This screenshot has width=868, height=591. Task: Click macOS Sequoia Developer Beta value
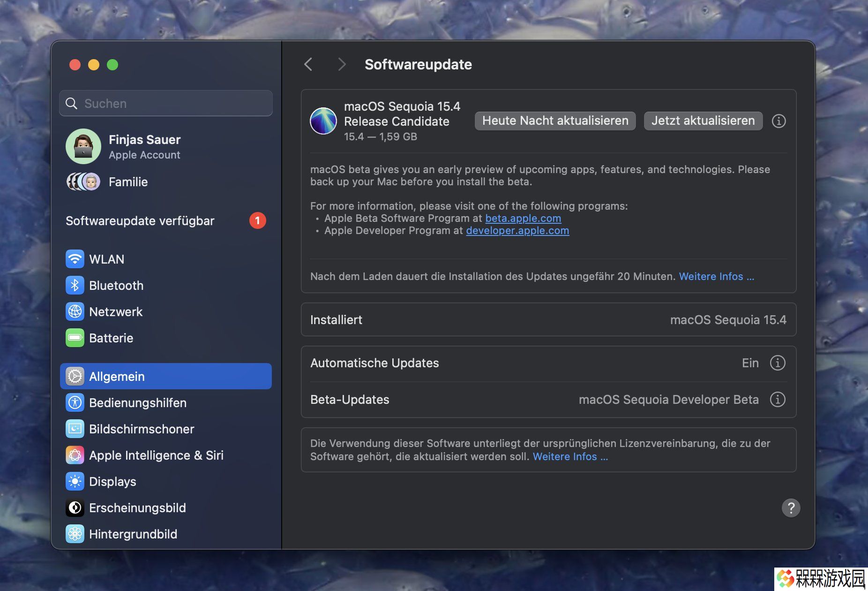(668, 399)
